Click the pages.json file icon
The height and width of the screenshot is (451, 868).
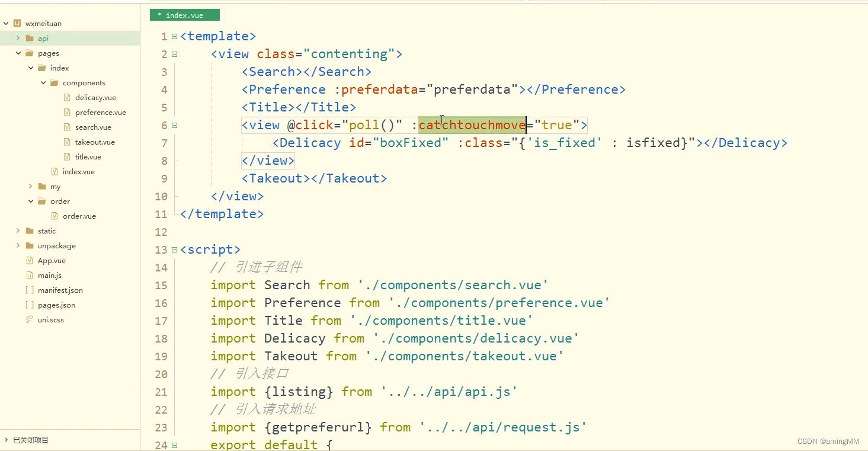[30, 305]
